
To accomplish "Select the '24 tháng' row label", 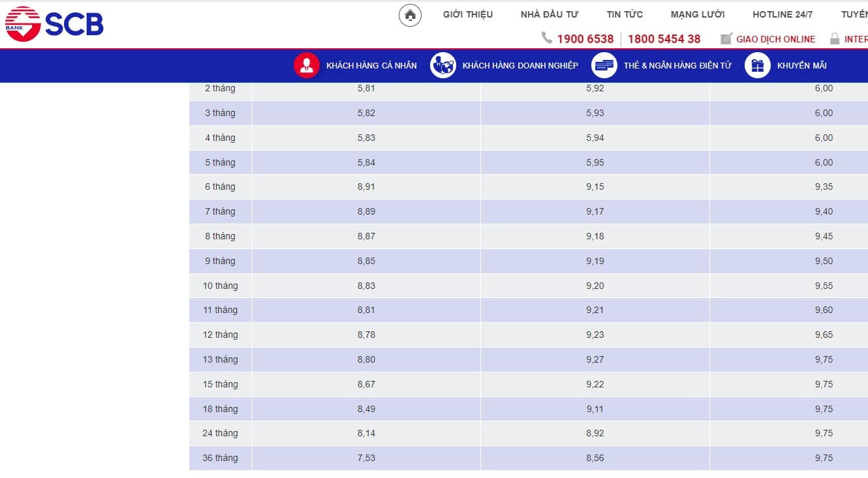I will [x=220, y=433].
